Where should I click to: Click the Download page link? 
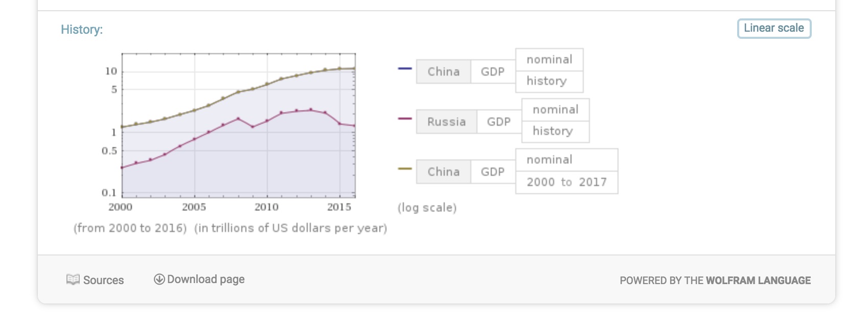(199, 280)
